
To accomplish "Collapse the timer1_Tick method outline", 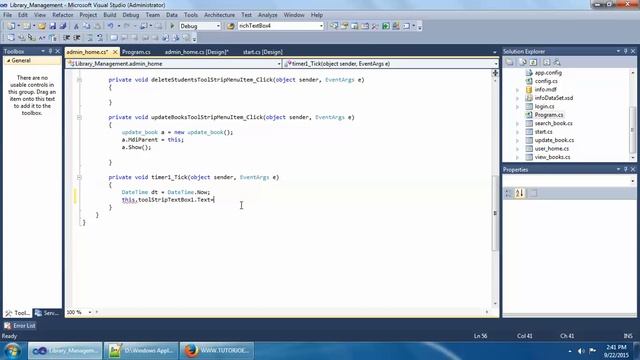I will 79,178.
